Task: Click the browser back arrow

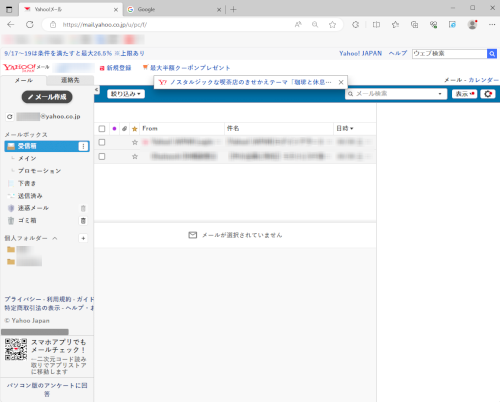Action: click(x=11, y=24)
